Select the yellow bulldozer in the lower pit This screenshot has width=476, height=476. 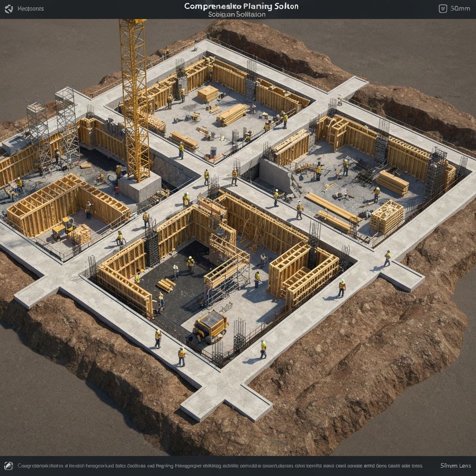click(212, 325)
